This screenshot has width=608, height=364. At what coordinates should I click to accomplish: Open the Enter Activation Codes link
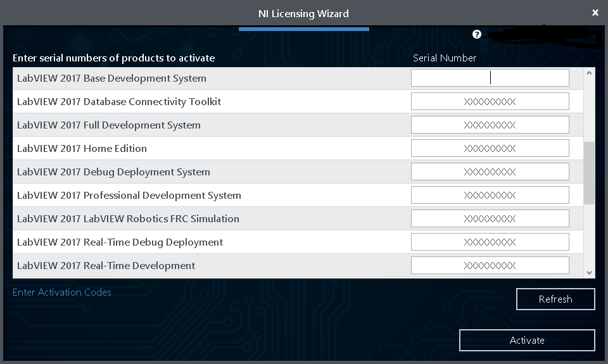tap(62, 292)
